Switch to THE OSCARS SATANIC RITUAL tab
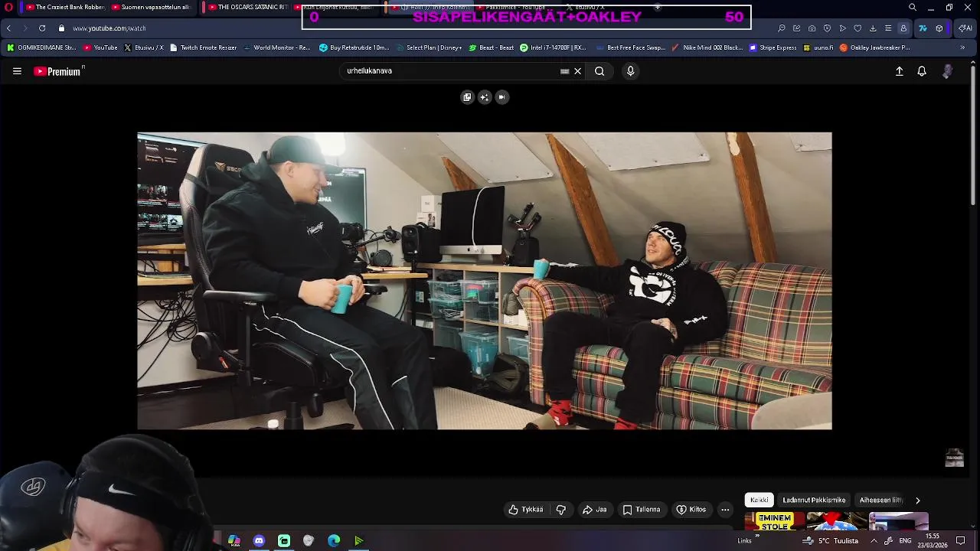980x551 pixels. pos(250,8)
